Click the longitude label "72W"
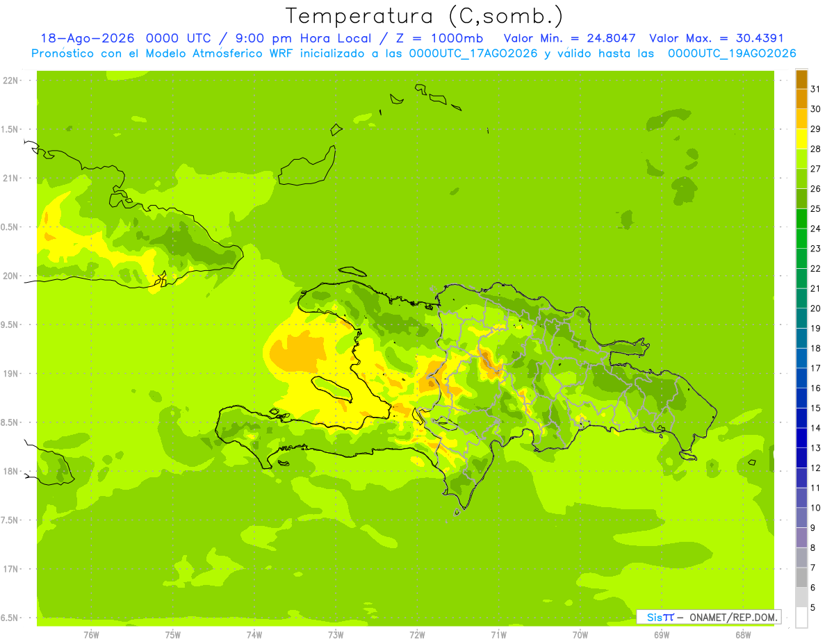 [x=417, y=635]
